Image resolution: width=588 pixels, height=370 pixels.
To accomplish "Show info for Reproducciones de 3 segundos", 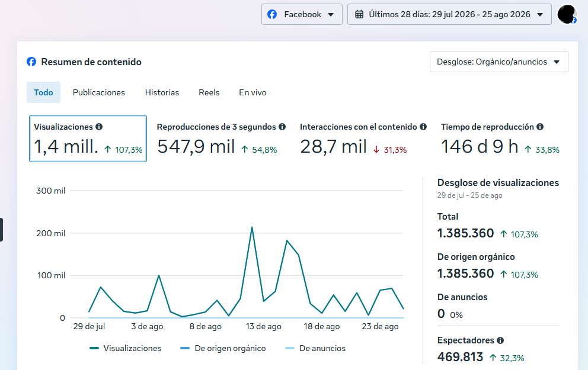I will click(282, 127).
